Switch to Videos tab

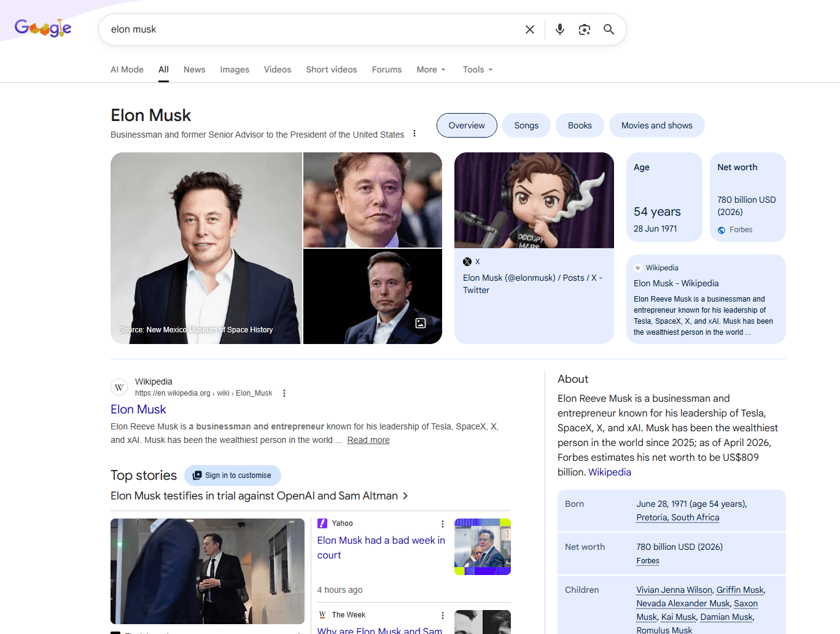pyautogui.click(x=278, y=69)
